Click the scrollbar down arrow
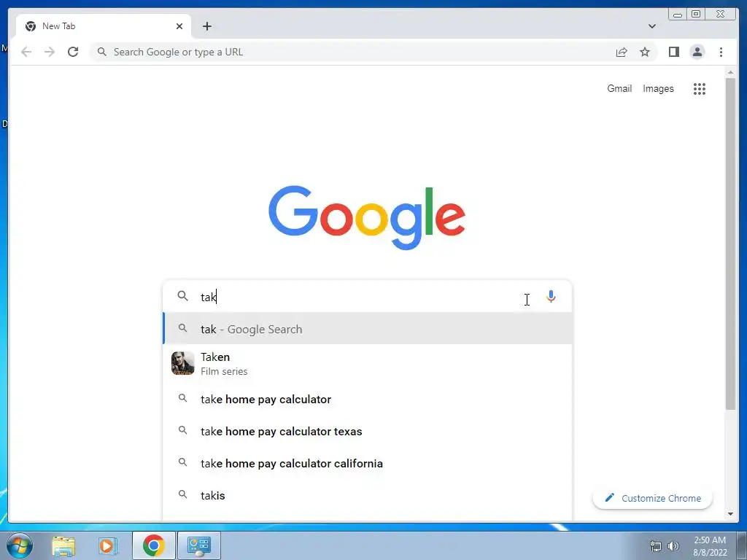Image resolution: width=747 pixels, height=560 pixels. (730, 514)
